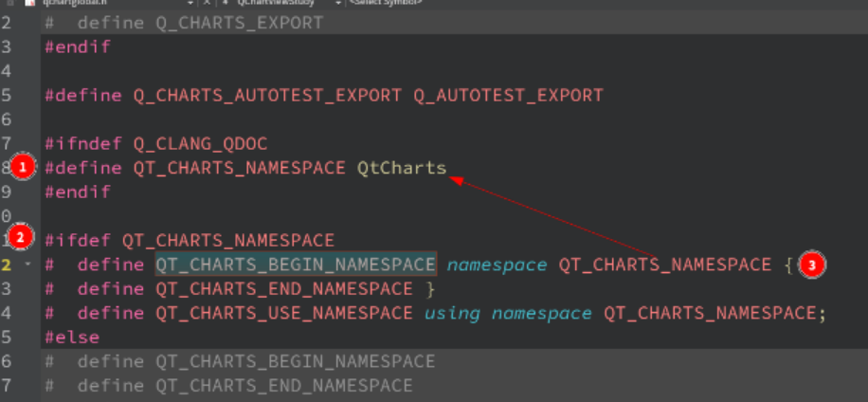Screen dimensions: 868x402
Task: Click the #ifdef directive keyword
Action: [78, 240]
